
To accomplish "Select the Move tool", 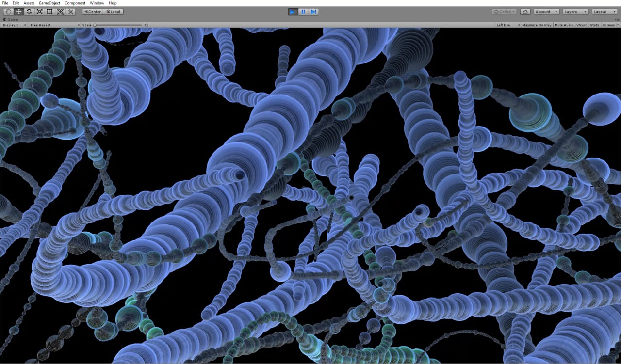I will coord(18,11).
